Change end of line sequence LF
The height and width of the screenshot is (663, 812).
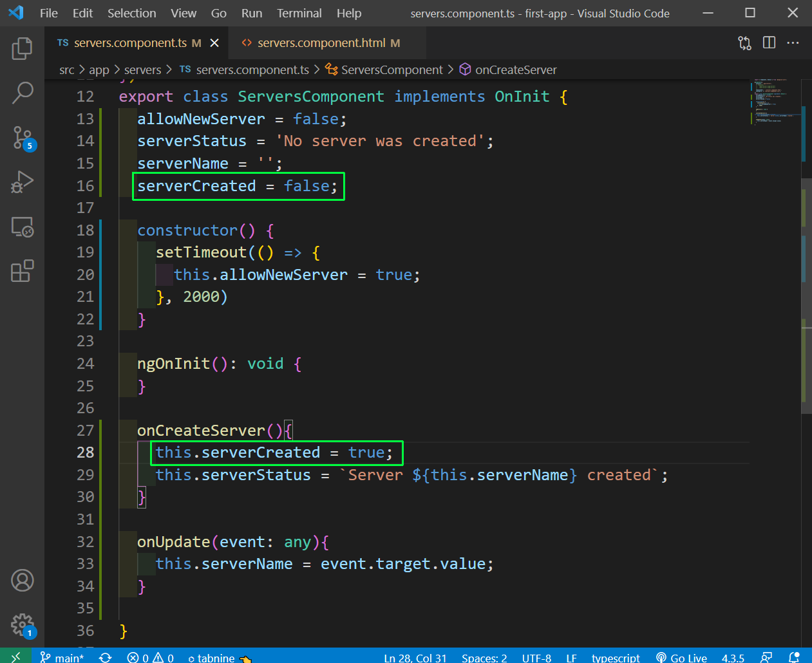point(571,657)
